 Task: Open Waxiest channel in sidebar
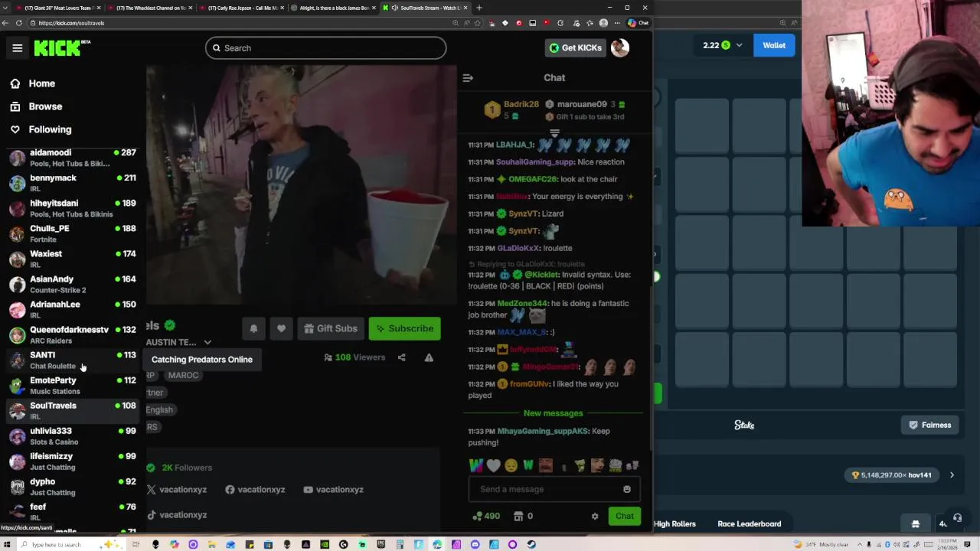(x=73, y=259)
